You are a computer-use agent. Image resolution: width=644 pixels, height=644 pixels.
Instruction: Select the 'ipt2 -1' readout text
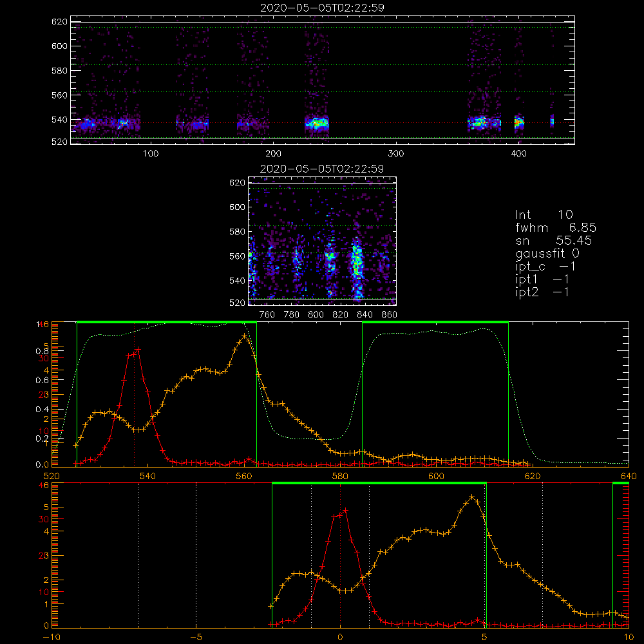pos(542,292)
